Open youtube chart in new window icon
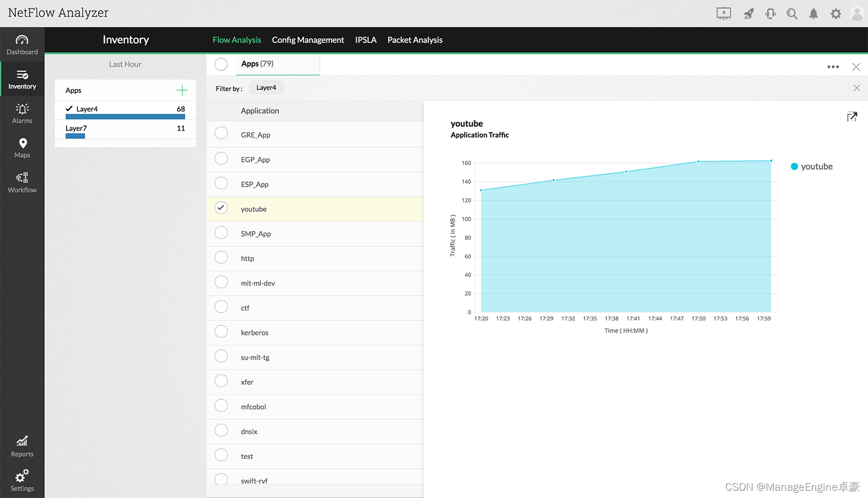The image size is (868, 498). click(852, 117)
